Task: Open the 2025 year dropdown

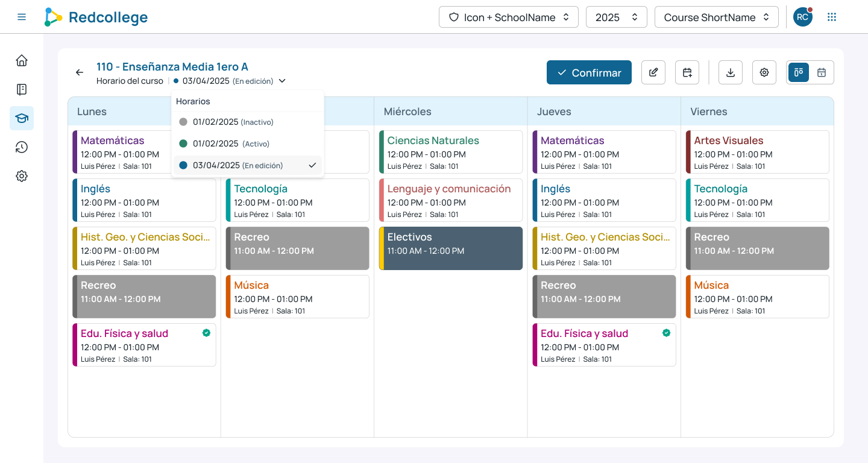Action: 617,17
